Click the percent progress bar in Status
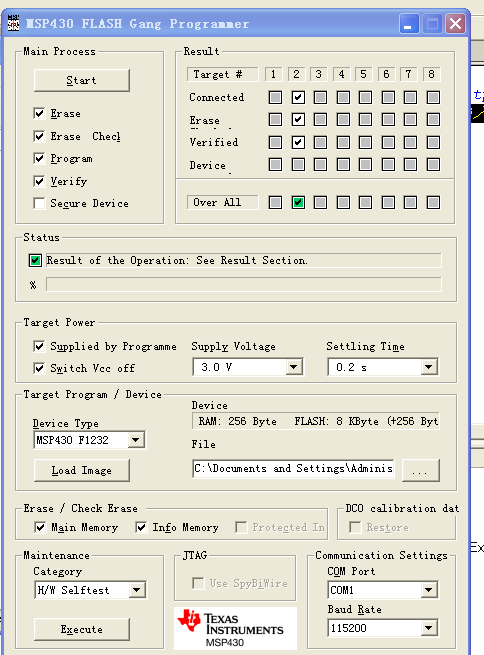This screenshot has height=655, width=484. tap(243, 284)
